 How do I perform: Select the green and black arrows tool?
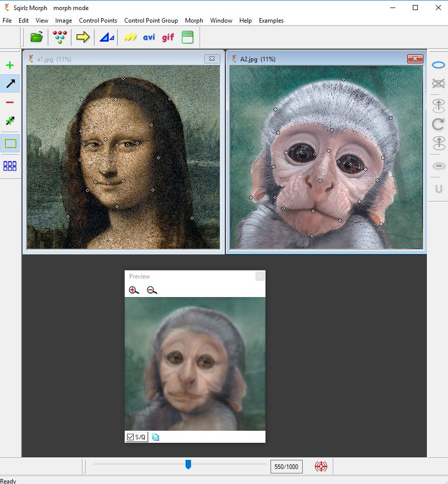[10, 121]
